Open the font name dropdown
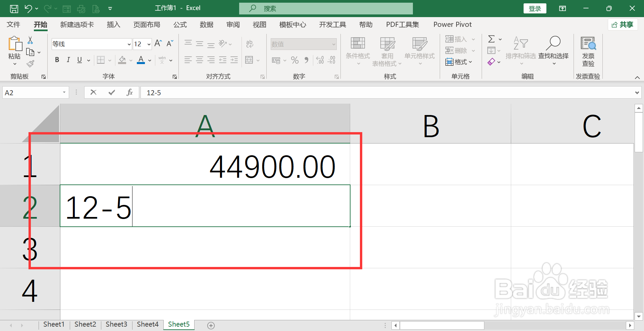 point(129,44)
